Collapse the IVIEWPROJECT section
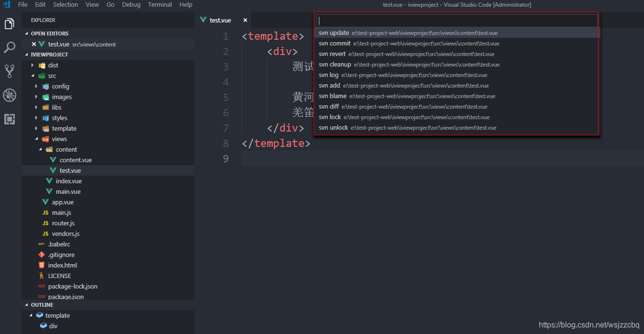 [27, 55]
